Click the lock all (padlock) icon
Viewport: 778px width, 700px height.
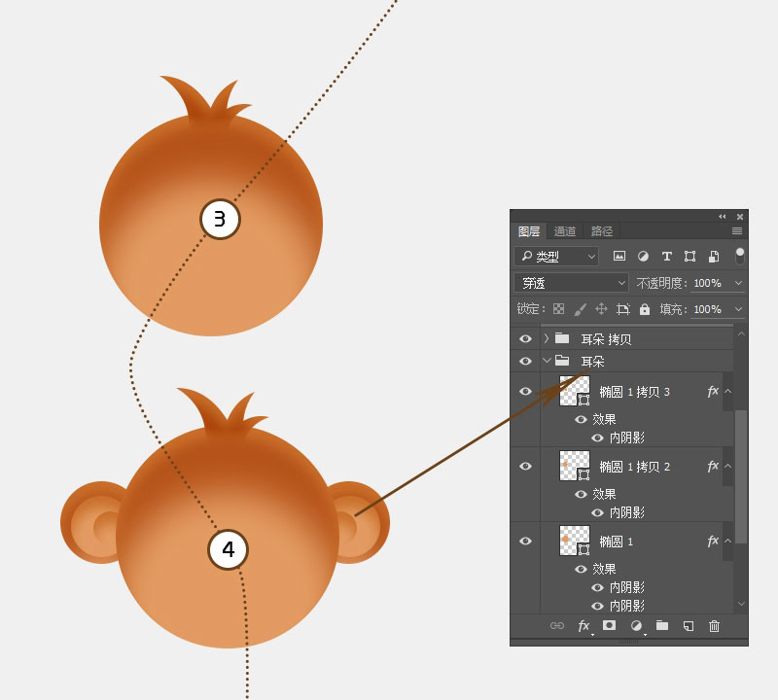645,309
